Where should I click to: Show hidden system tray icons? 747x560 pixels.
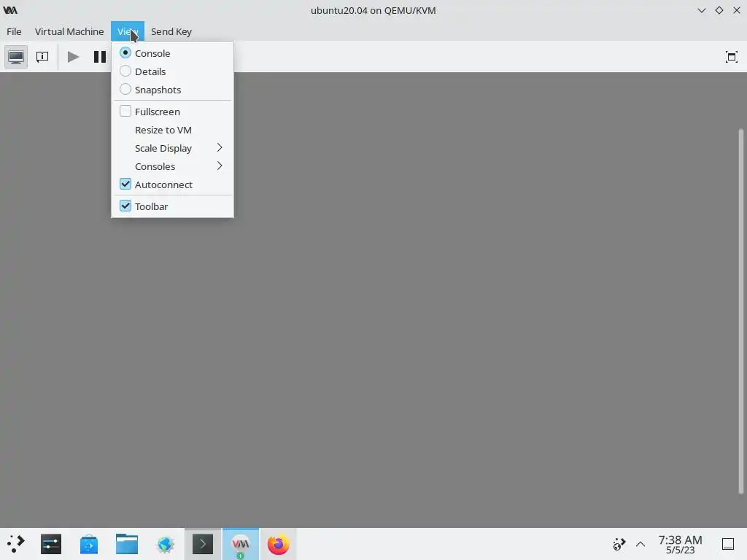pos(640,544)
